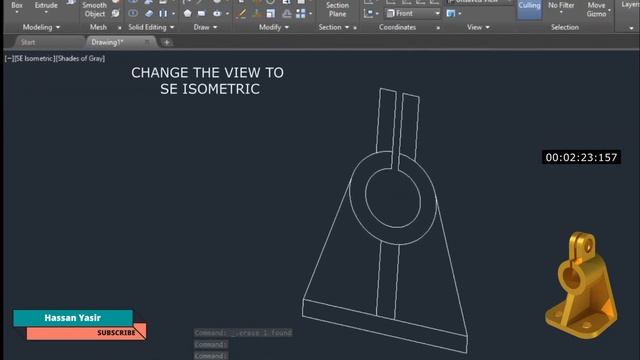Open the SE Isometric view control

(x=34, y=59)
